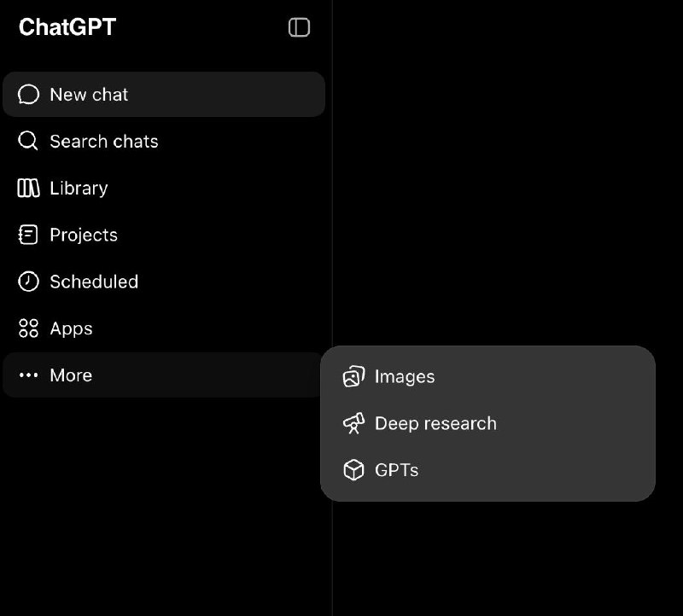Click the Images picture icon

pyautogui.click(x=353, y=376)
